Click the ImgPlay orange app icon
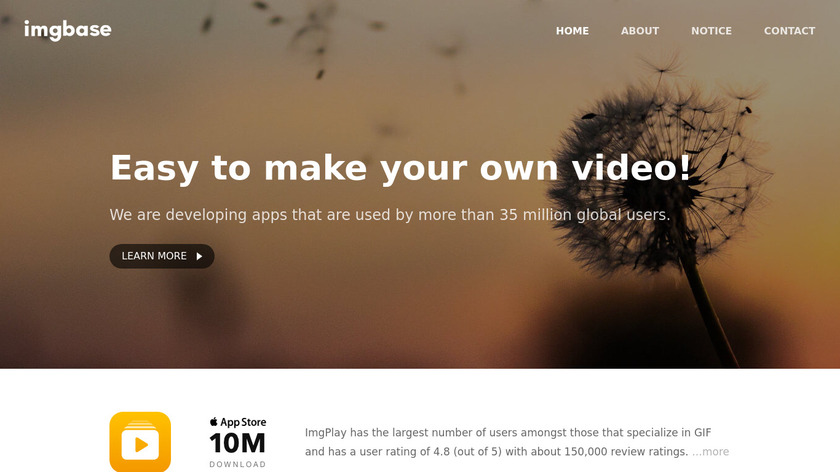Screen dimensions: 840x472 point(140,442)
